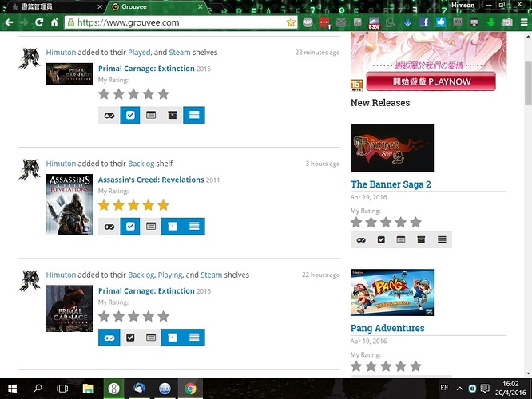The image size is (532, 399).
Task: Open Pang Adventures cover image
Action: click(x=392, y=292)
